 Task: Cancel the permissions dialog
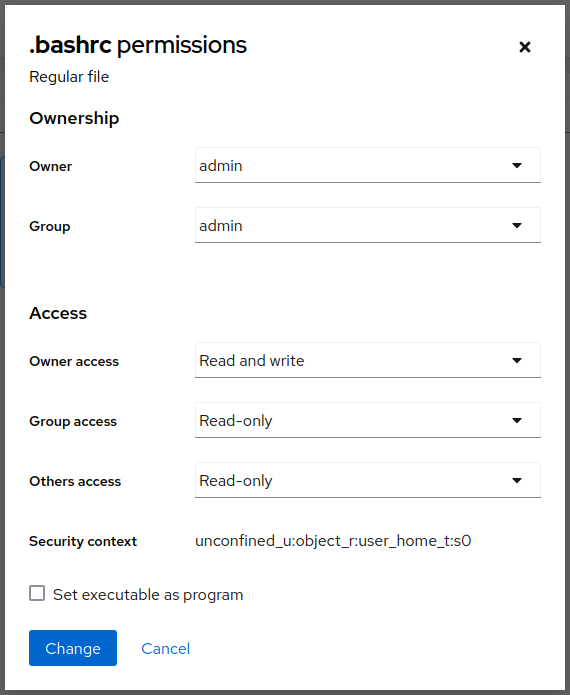(165, 648)
